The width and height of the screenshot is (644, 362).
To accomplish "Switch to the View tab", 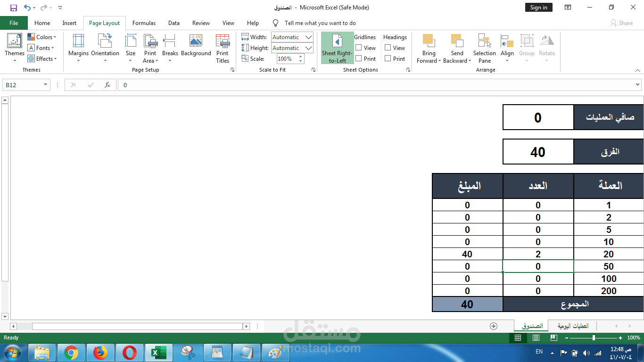I will pyautogui.click(x=228, y=23).
